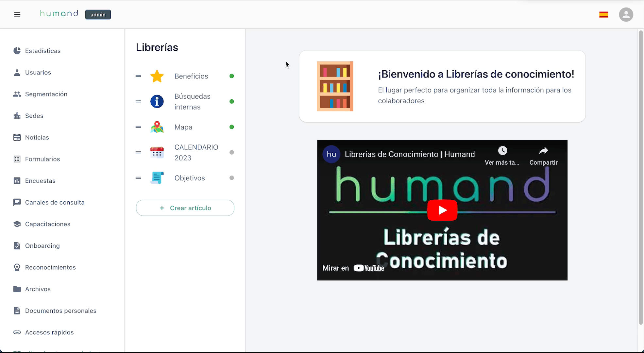Select Accesos rápidos
644x353 pixels.
coord(49,332)
